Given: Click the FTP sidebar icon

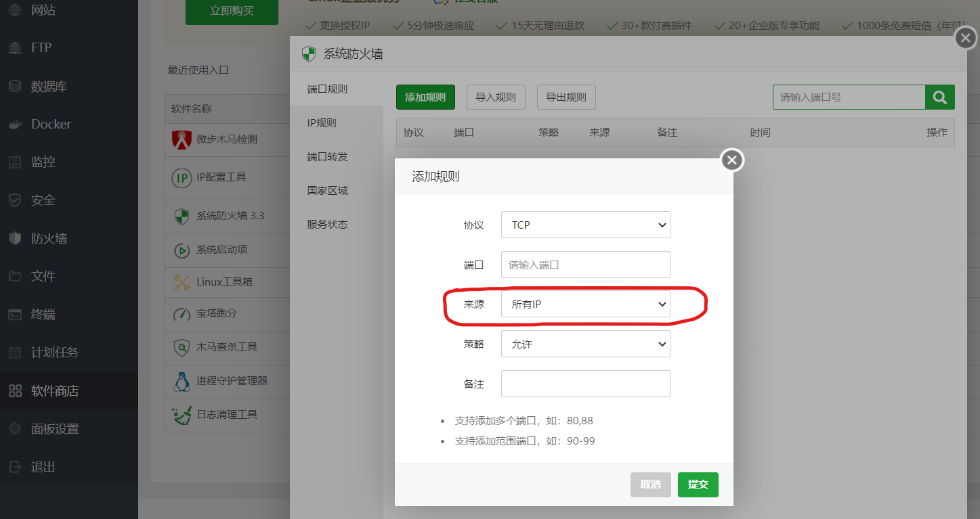Looking at the screenshot, I should [x=15, y=48].
